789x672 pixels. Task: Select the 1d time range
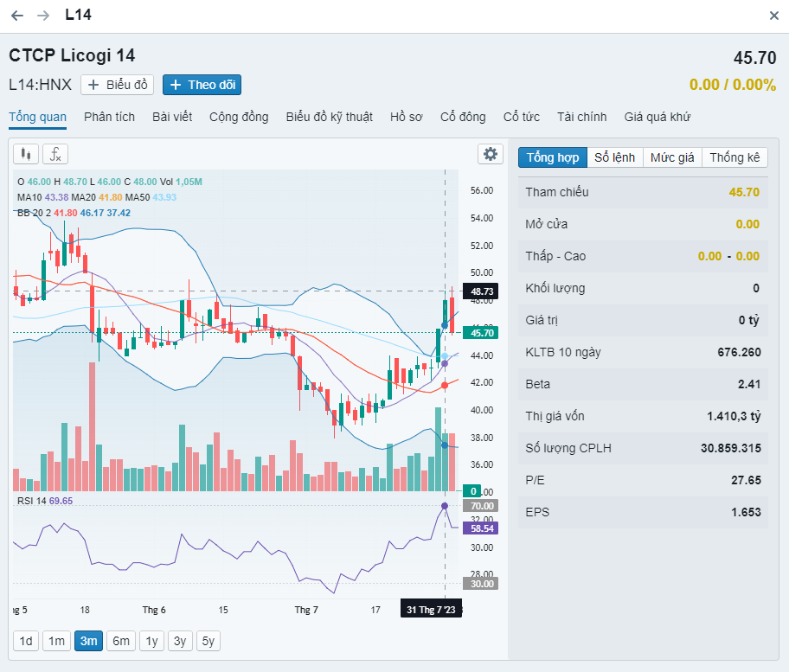click(26, 641)
